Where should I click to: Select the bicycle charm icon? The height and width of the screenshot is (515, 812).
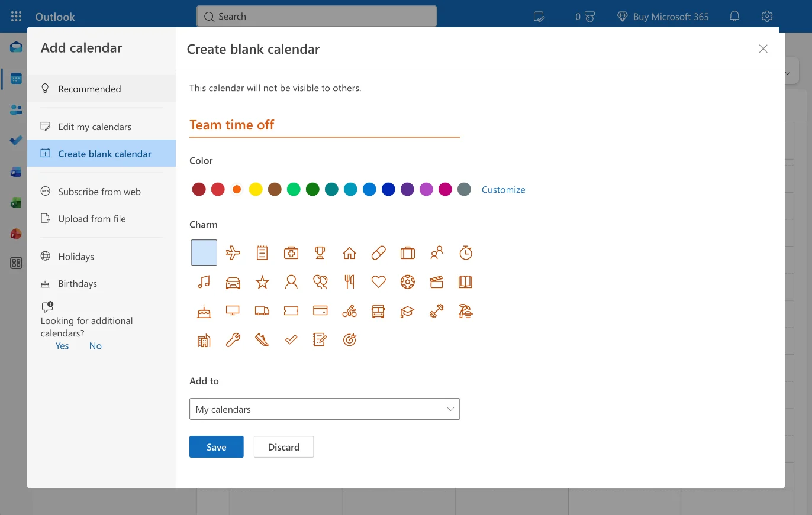(x=349, y=311)
